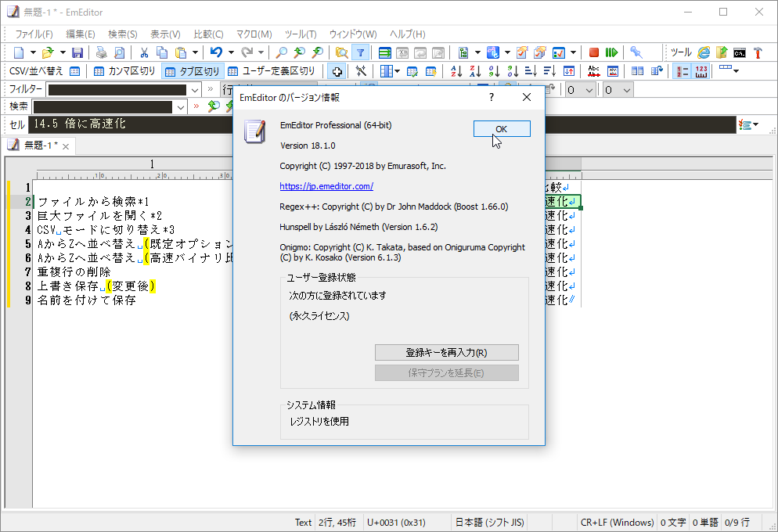Toggle タブ区切り (tab separated) mode
The height and width of the screenshot is (532, 778).
click(192, 70)
